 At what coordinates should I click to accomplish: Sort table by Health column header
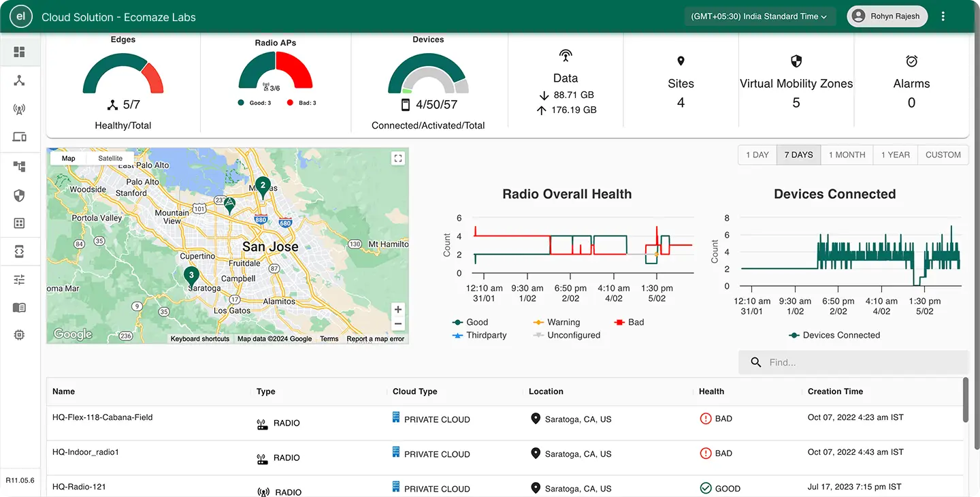pos(711,391)
